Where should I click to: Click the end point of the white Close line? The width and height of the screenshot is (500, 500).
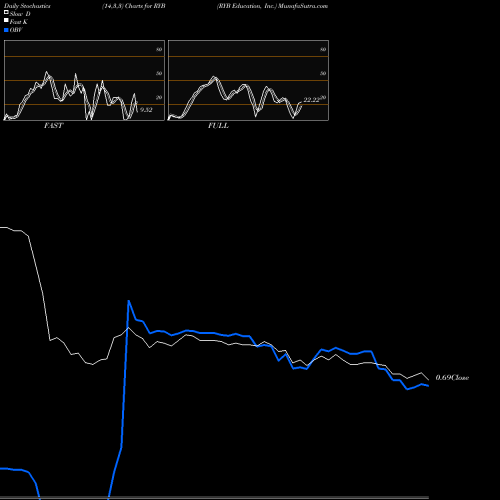click(x=428, y=380)
